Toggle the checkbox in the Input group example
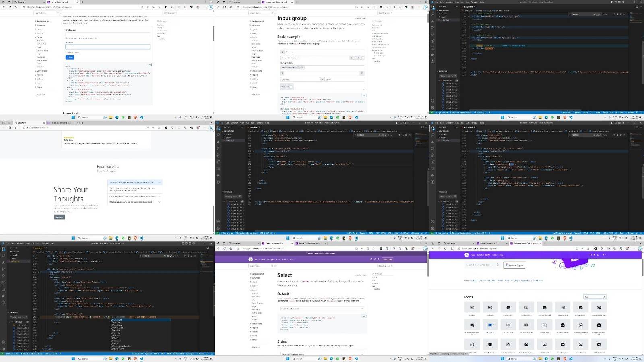Screen dimensions: 644x362 tap(283, 52)
